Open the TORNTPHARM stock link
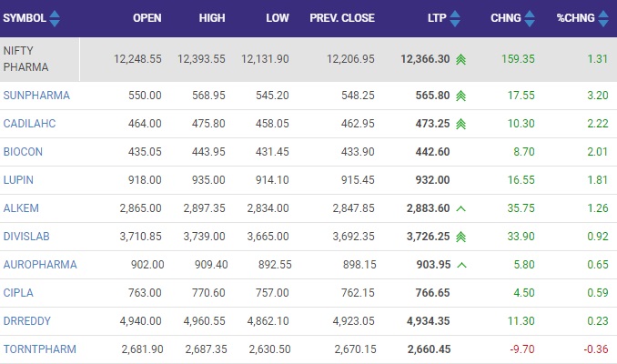The width and height of the screenshot is (617, 364). [40, 349]
